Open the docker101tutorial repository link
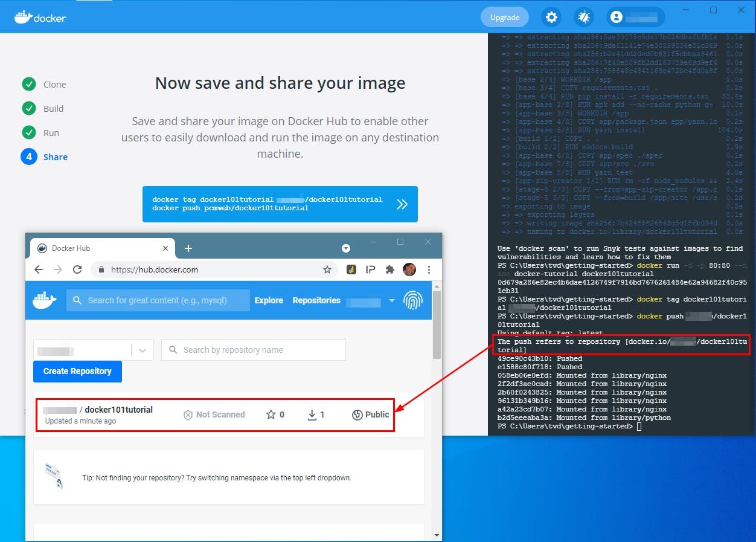 (118, 410)
